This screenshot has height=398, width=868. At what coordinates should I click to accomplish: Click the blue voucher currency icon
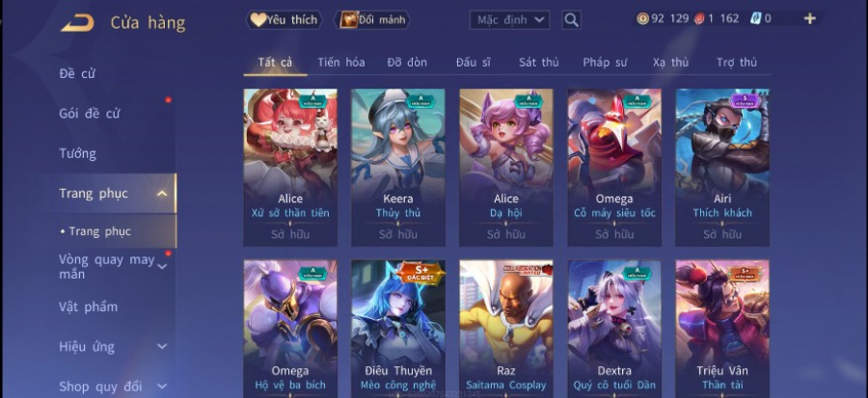coord(755,19)
